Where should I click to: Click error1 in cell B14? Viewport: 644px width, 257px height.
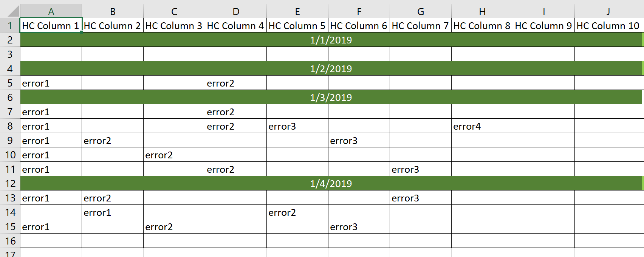[113, 212]
